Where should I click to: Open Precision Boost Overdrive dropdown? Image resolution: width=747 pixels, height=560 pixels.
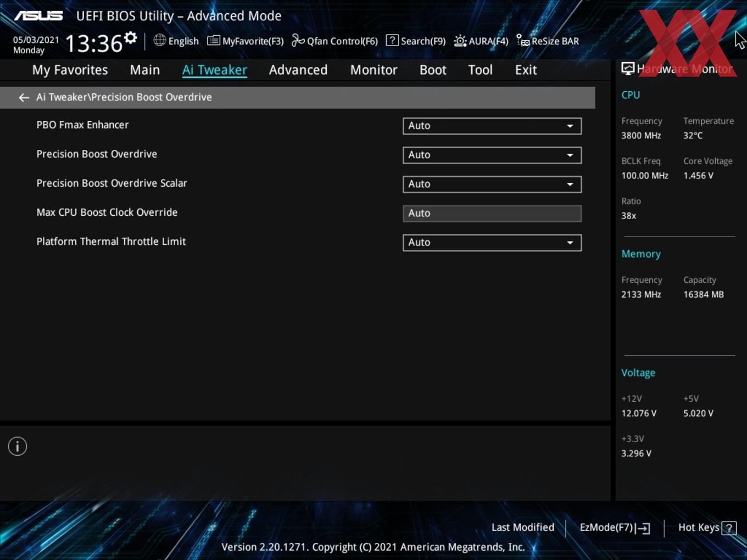tap(492, 155)
